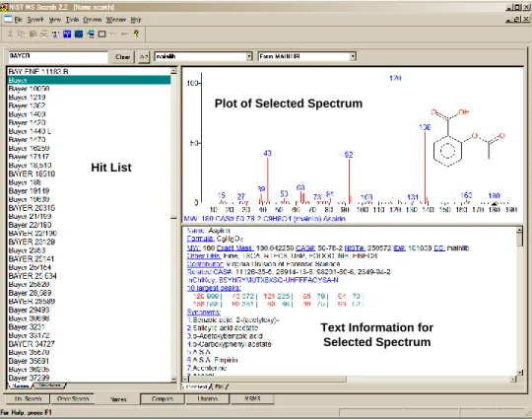
Task: Click the Synonyms link
Action: click(x=204, y=312)
